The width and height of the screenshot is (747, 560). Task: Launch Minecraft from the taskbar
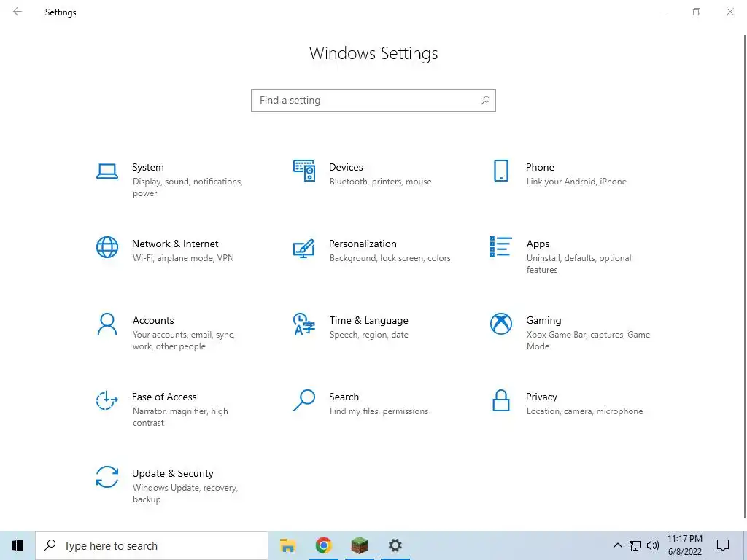click(x=360, y=545)
